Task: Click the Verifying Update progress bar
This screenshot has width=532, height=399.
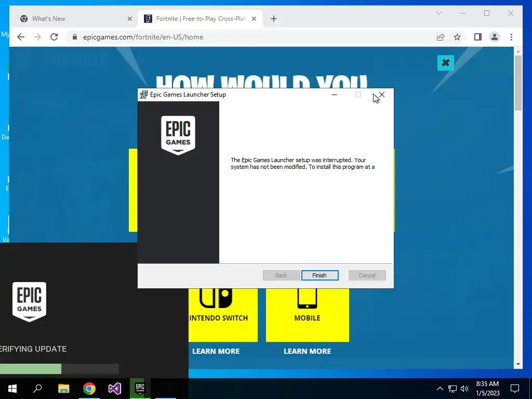Action: (59, 369)
